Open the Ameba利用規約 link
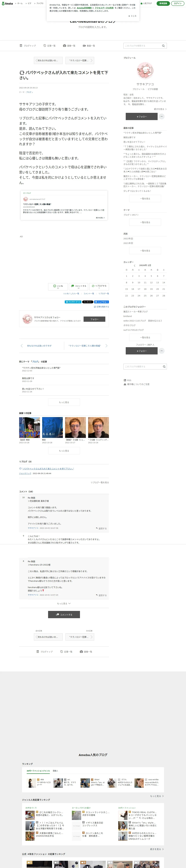The width and height of the screenshot is (186, 868). (84, 8)
